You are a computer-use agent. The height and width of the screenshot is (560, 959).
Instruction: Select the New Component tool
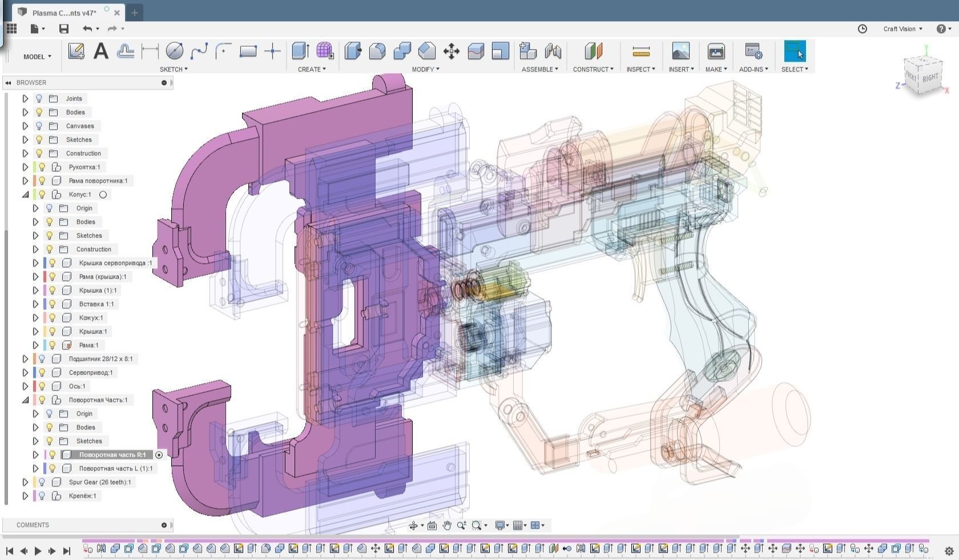click(x=528, y=51)
